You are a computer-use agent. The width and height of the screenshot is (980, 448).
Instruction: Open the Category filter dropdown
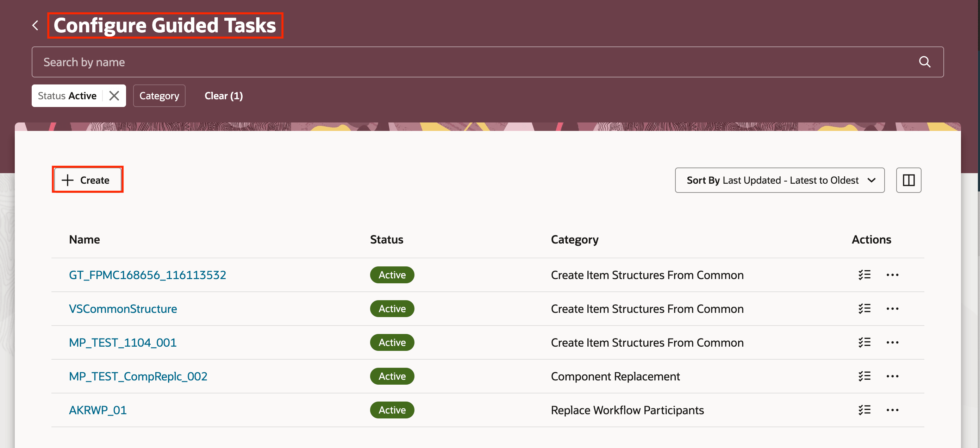click(x=159, y=95)
